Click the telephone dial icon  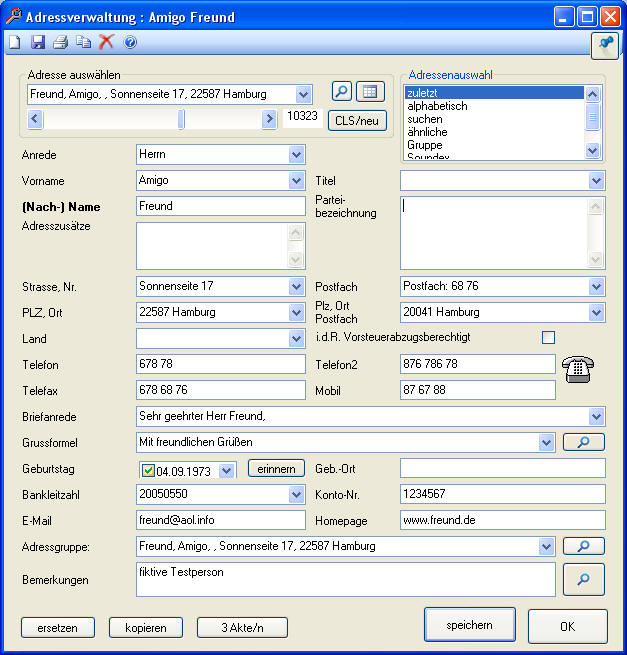point(579,370)
